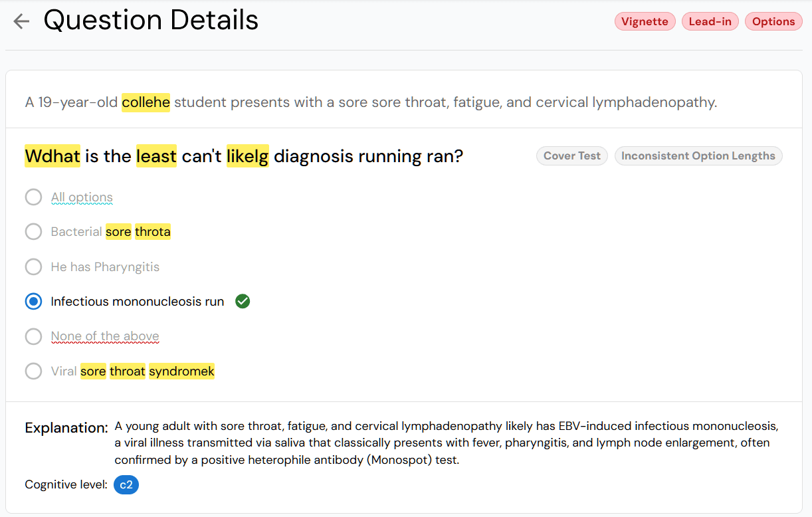Choose the 'He has Pharyngitis' radio button
The image size is (812, 517).
[x=33, y=267]
